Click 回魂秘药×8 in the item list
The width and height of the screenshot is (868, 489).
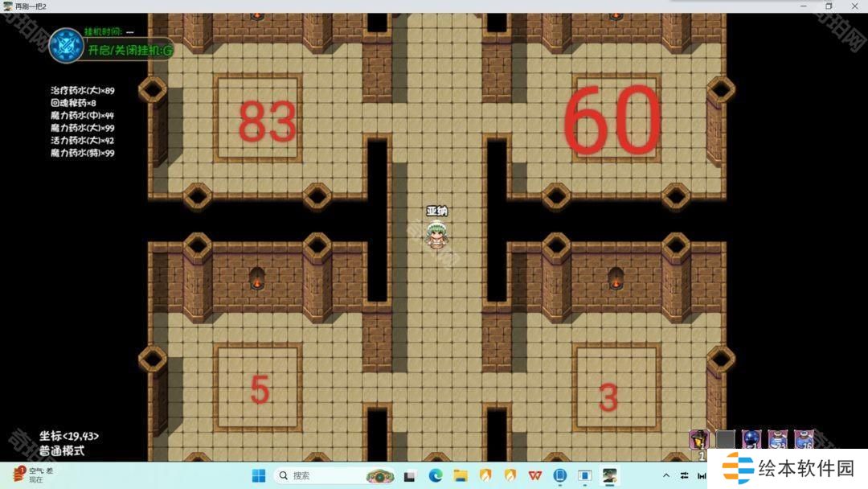[73, 103]
